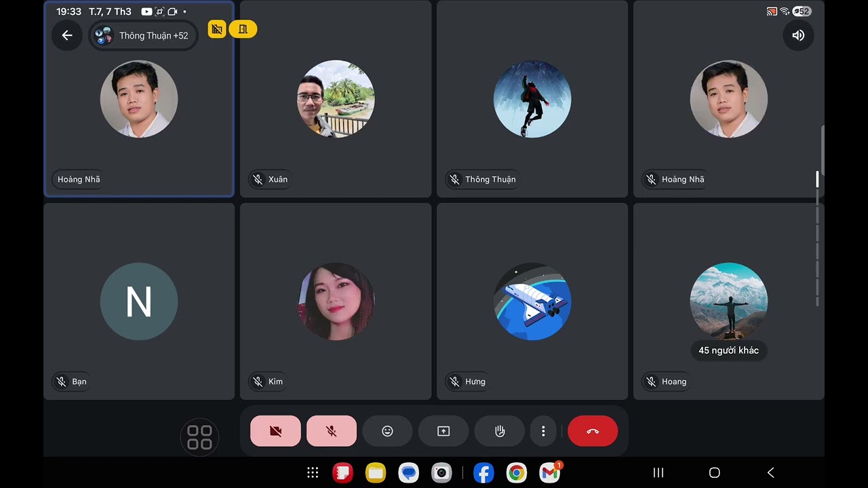Click the muted Hoàng Nhã name label

(675, 180)
